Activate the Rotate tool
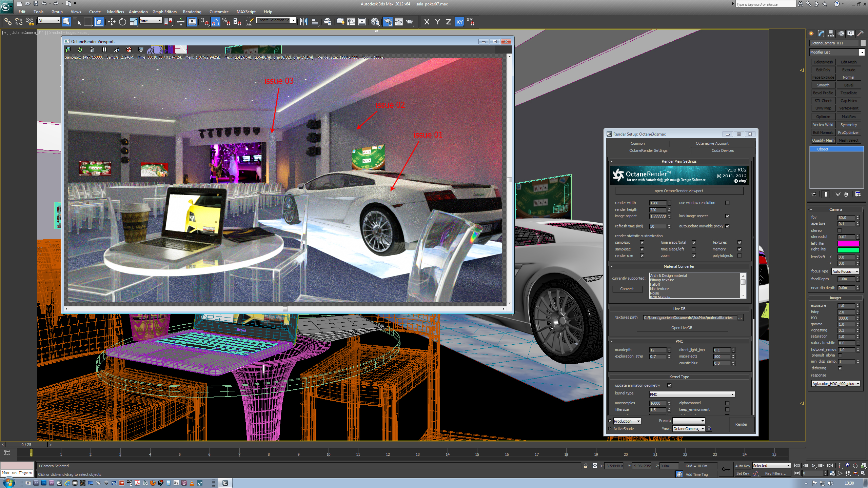Screen dimensions: 868x488 click(x=122, y=22)
